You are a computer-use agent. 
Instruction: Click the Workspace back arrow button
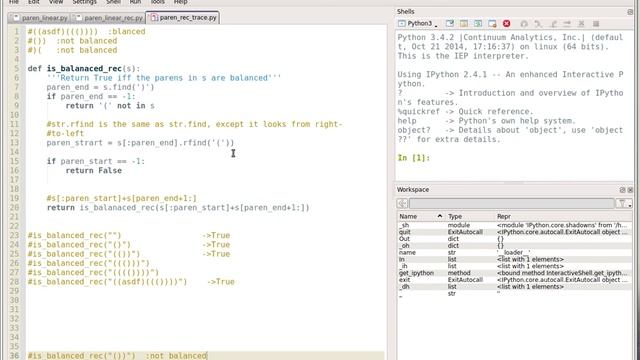(x=402, y=203)
